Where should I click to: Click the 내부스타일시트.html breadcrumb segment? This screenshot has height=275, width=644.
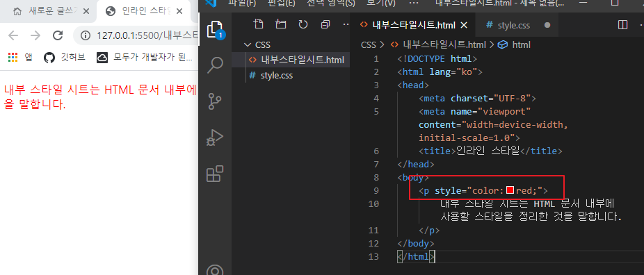[x=444, y=44]
